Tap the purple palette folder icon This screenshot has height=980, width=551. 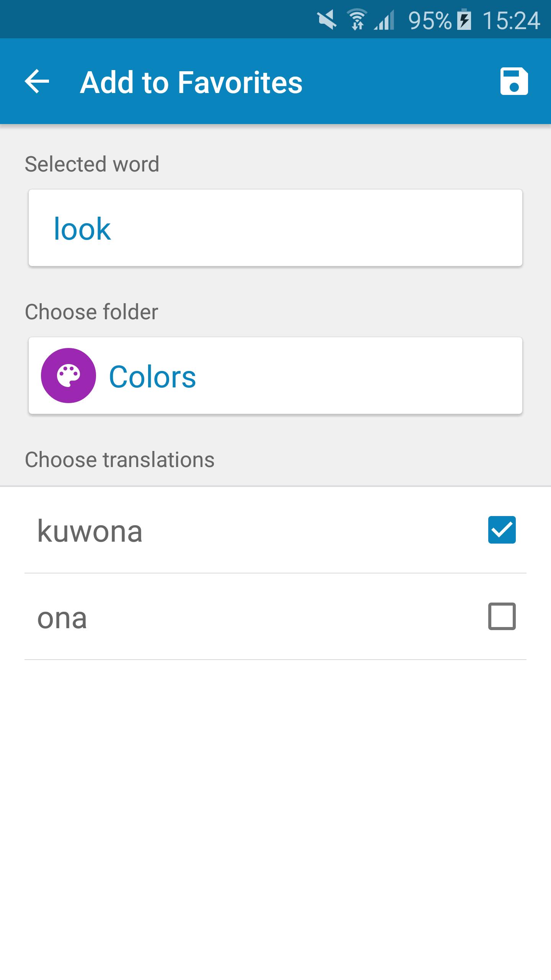pos(68,376)
